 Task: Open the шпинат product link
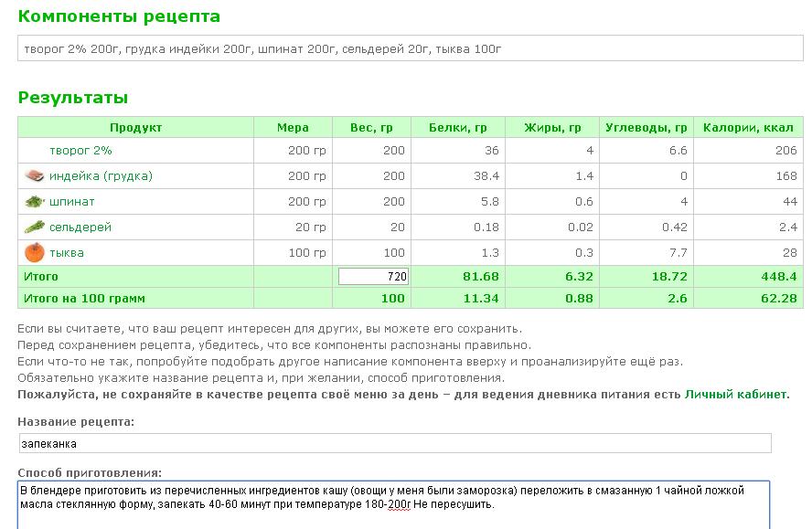pyautogui.click(x=72, y=201)
